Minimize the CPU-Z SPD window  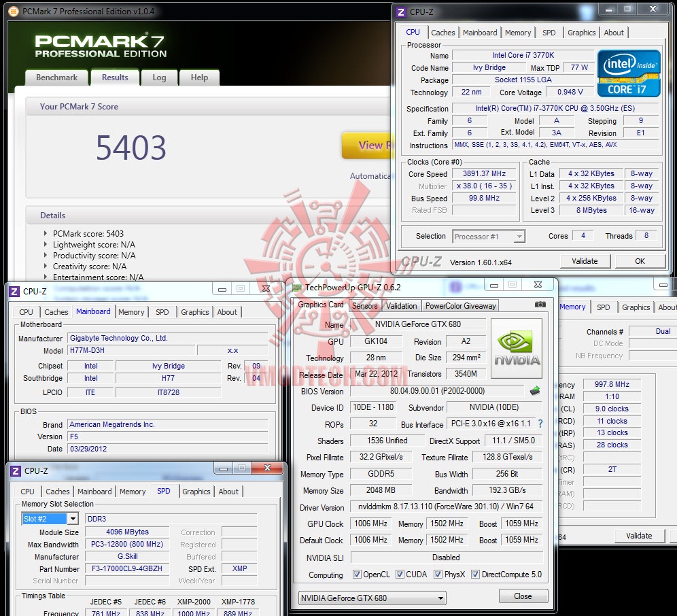pos(223,468)
